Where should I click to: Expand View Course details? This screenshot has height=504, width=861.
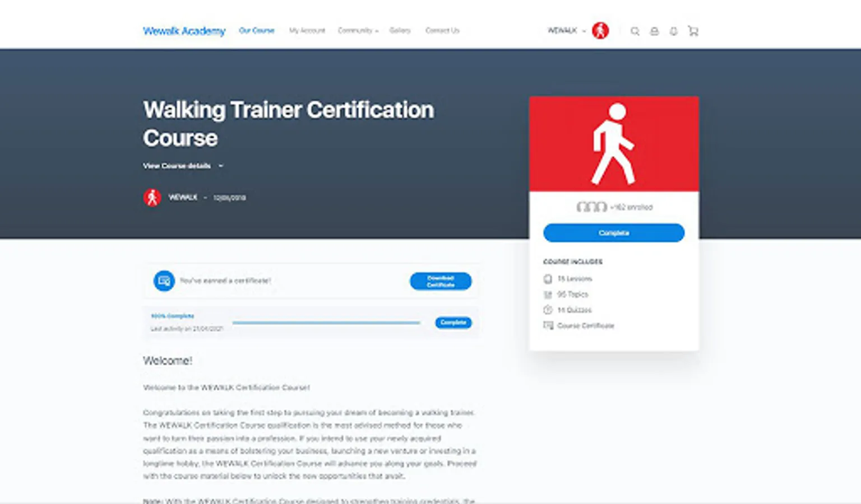(183, 166)
